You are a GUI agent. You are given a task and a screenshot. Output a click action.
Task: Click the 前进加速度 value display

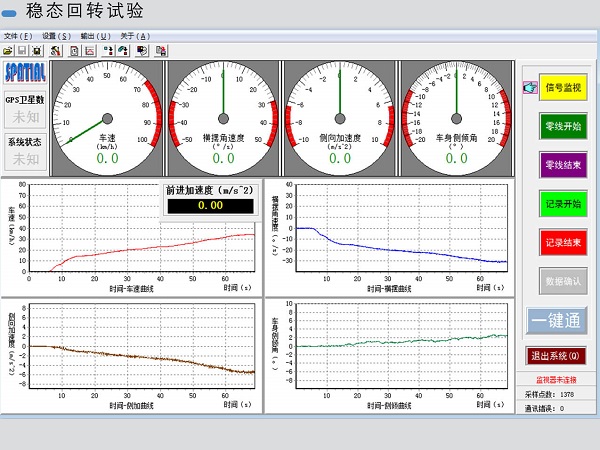[x=210, y=205]
